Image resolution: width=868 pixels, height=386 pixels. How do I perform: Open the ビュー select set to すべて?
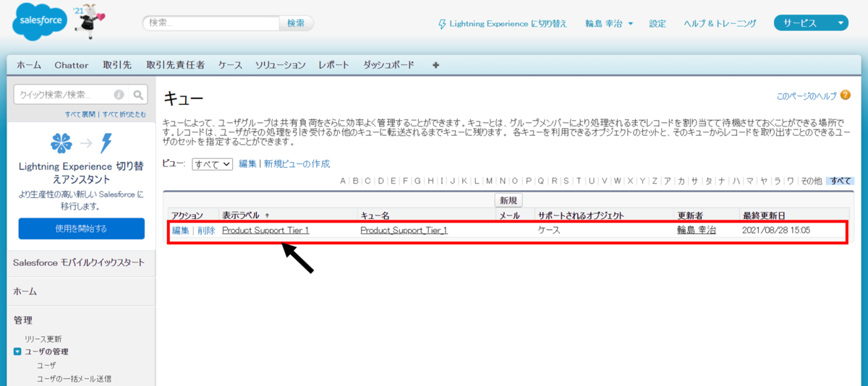(x=213, y=164)
